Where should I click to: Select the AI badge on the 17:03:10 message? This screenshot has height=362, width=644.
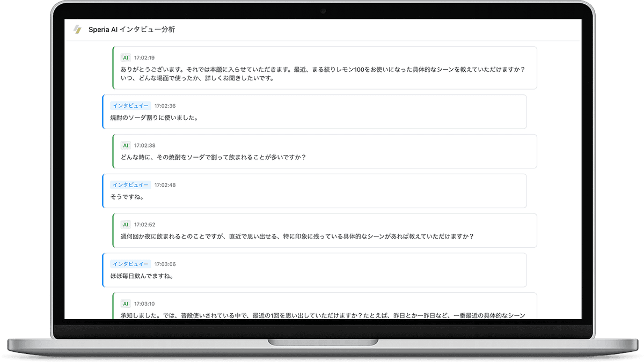(x=125, y=303)
